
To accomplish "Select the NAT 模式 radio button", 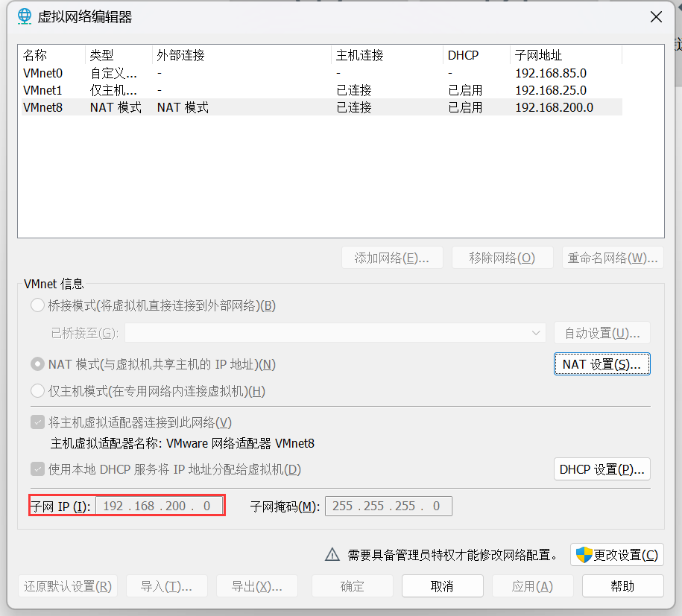I will (37, 364).
